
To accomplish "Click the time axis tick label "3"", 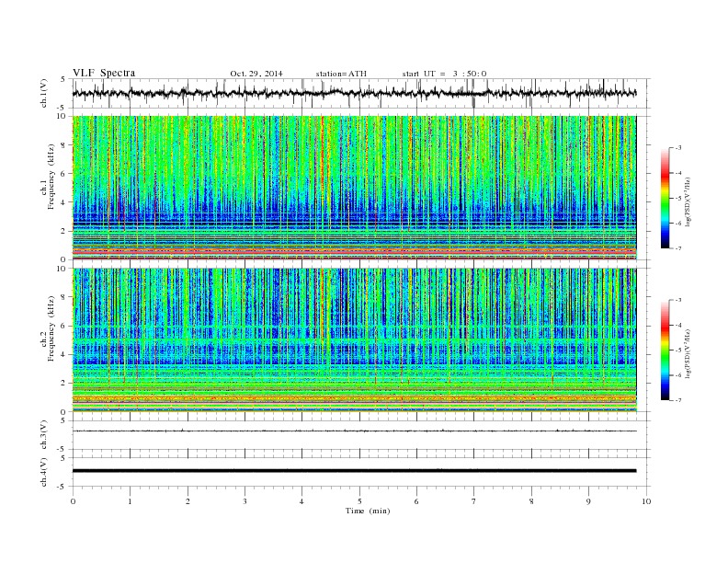I will [x=245, y=501].
